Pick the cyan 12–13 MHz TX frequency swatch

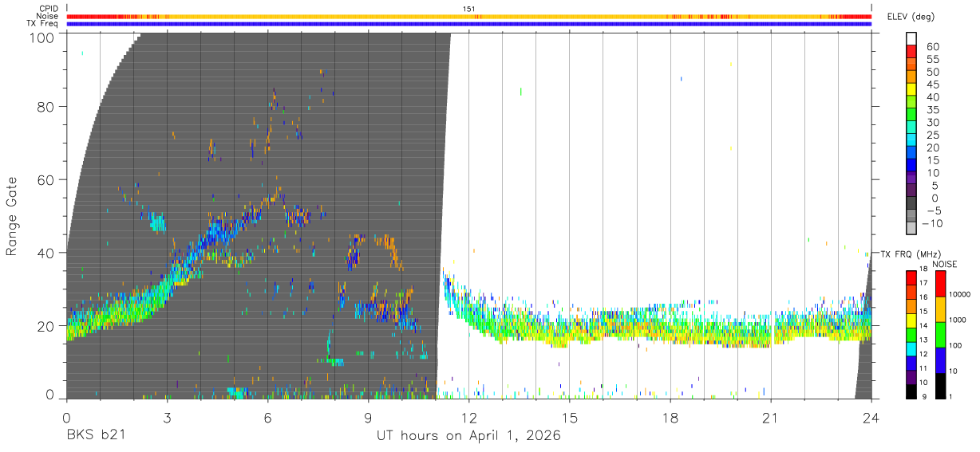coord(912,348)
